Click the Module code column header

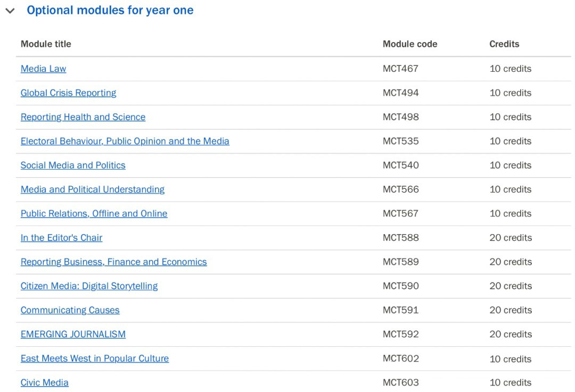coord(409,44)
